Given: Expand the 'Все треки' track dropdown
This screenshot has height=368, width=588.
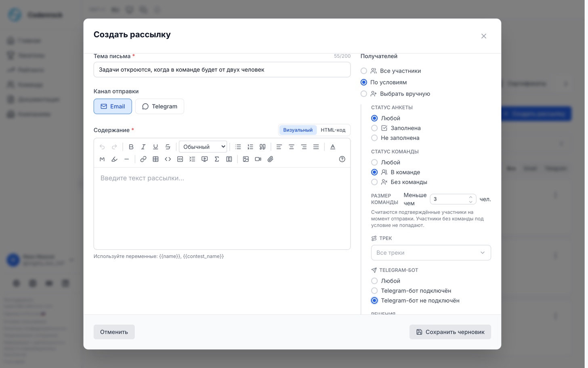Looking at the screenshot, I should click(x=431, y=253).
